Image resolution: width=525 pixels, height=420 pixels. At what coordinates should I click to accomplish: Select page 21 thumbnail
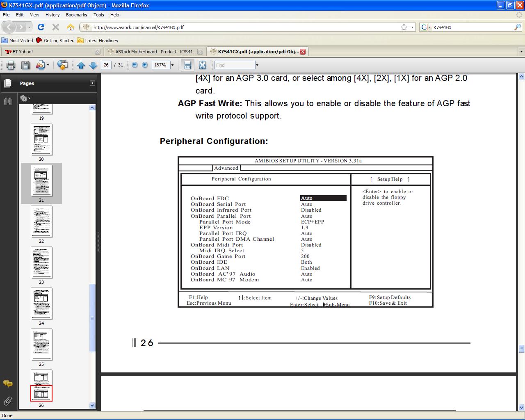click(41, 180)
